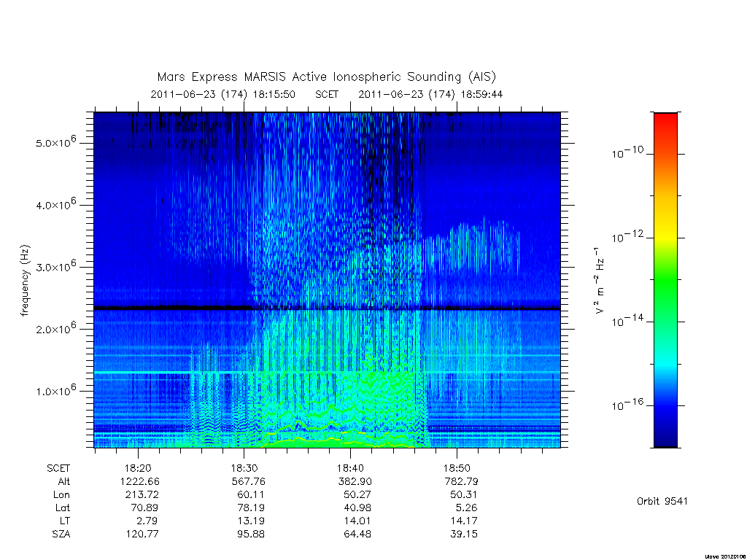Click SZA value 95.88
The height and width of the screenshot is (560, 747).
tap(251, 534)
